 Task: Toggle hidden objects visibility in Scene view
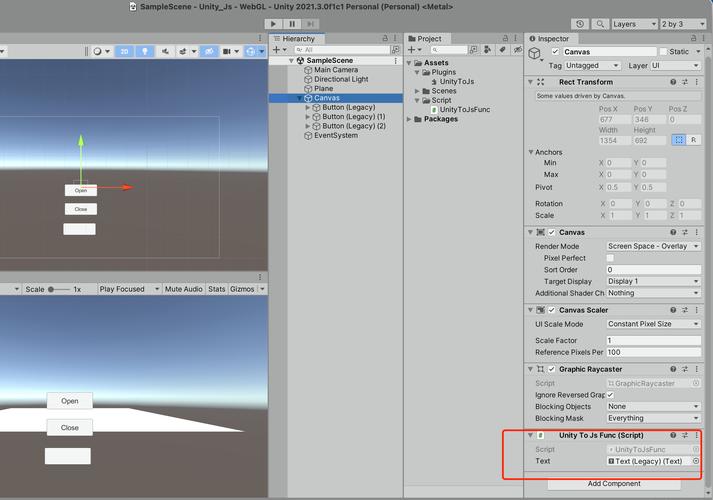point(209,51)
